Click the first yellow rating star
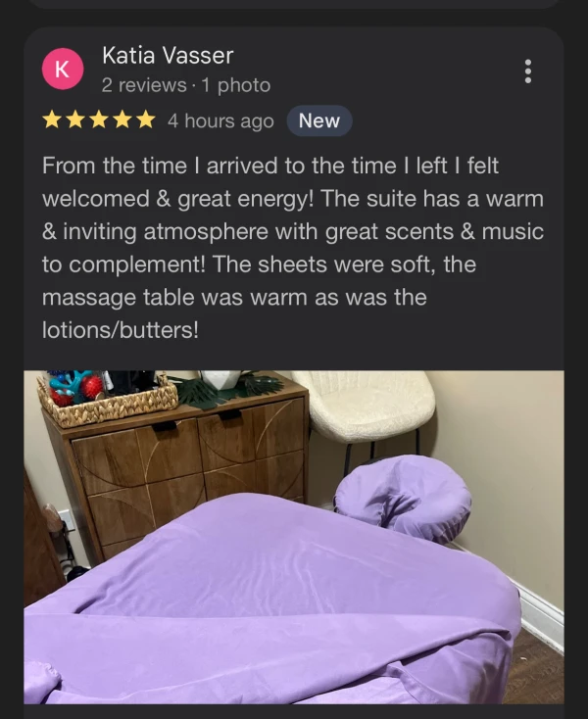Viewport: 588px width, 719px height. [x=52, y=120]
